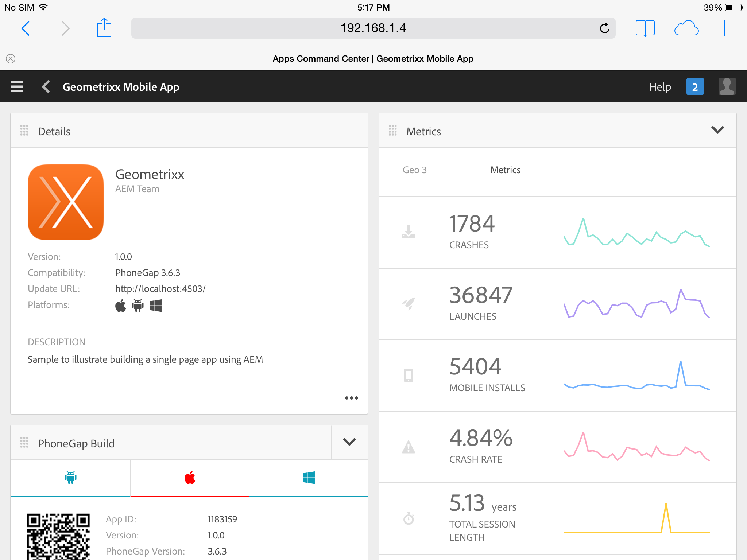Image resolution: width=747 pixels, height=560 pixels.
Task: Click the PhoneGap Build QR code
Action: pyautogui.click(x=58, y=536)
